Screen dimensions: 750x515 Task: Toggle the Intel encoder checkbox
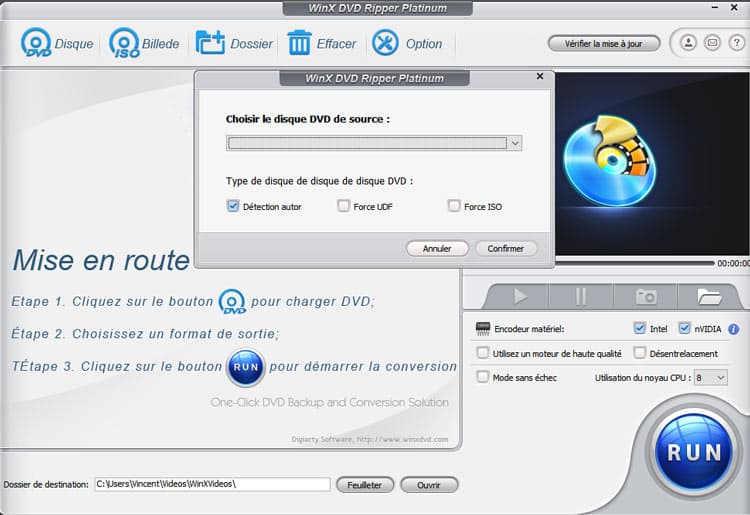(640, 329)
